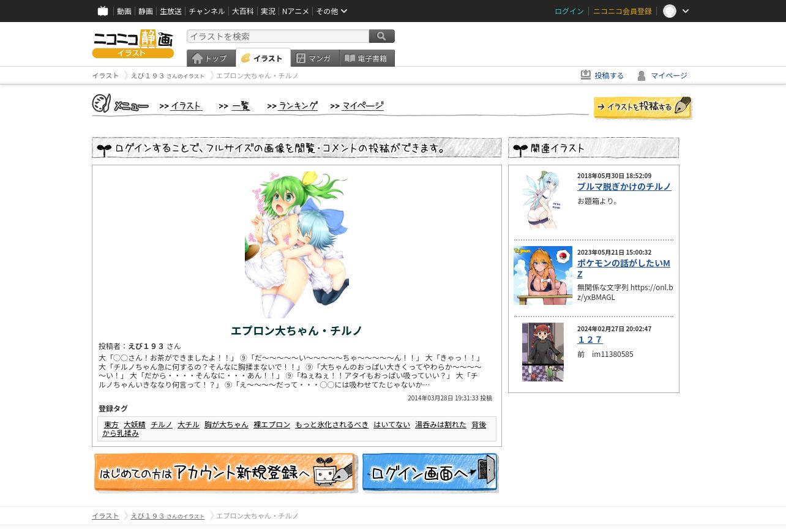
Task: Click the 大妖精 tag
Action: point(135,424)
